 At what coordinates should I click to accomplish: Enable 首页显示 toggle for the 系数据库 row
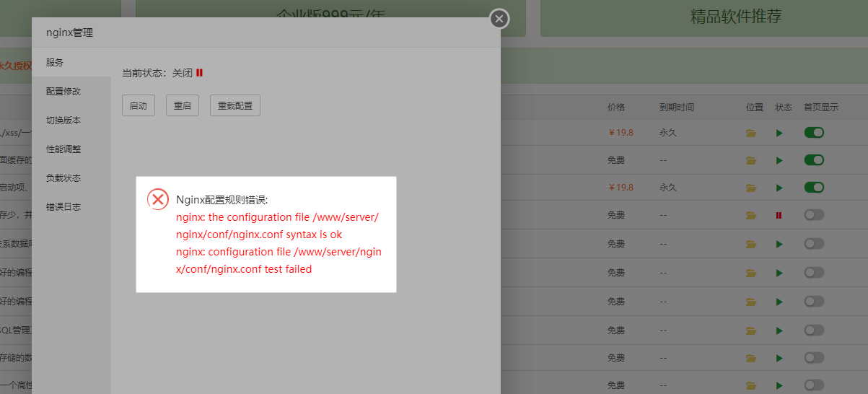pyautogui.click(x=814, y=244)
